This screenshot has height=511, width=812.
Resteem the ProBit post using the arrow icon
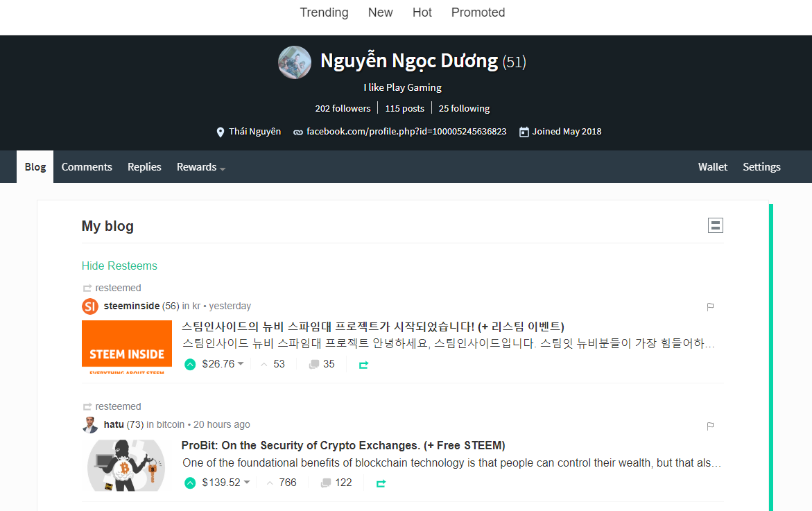click(x=380, y=483)
